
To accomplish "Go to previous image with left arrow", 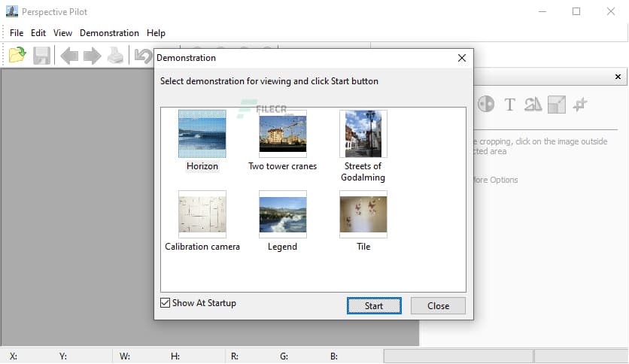I will tap(69, 56).
